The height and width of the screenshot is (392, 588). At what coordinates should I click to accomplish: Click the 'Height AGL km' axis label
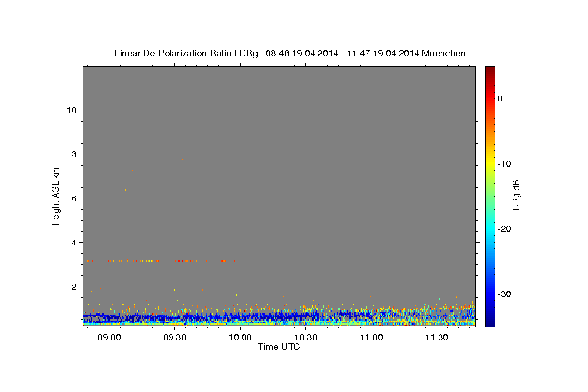click(56, 196)
